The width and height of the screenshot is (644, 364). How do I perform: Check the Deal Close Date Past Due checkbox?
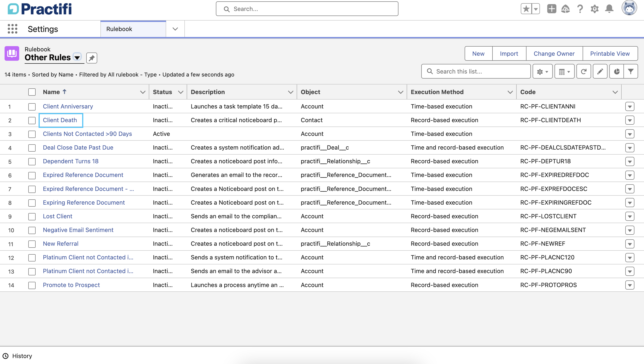click(x=32, y=148)
